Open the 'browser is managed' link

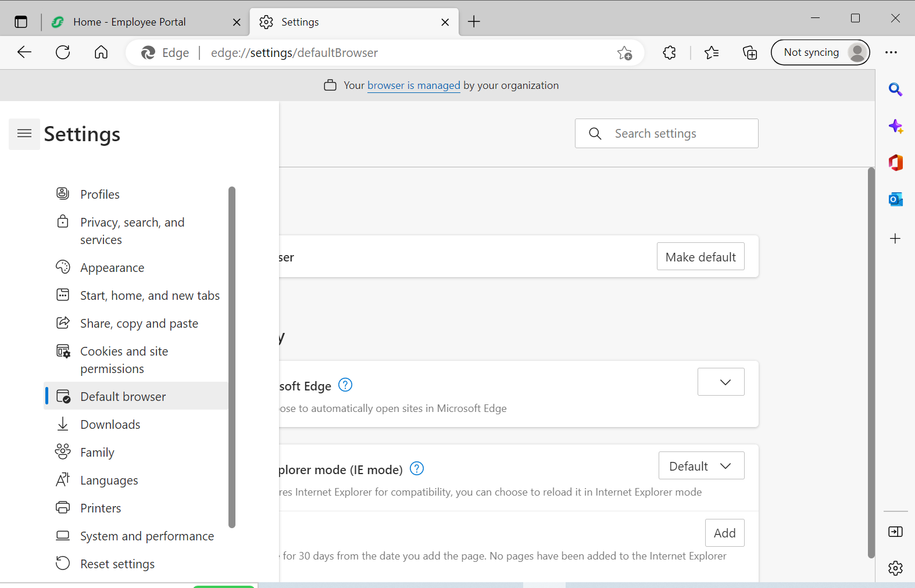coord(414,85)
